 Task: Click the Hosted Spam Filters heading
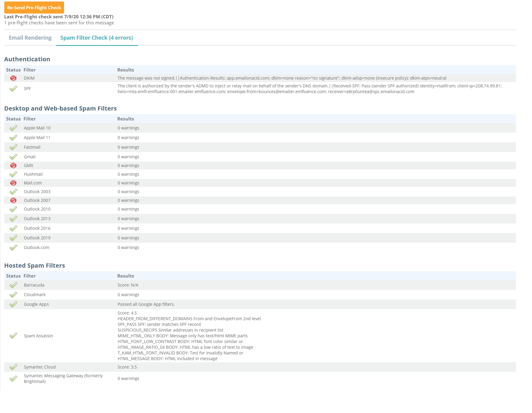(x=35, y=266)
